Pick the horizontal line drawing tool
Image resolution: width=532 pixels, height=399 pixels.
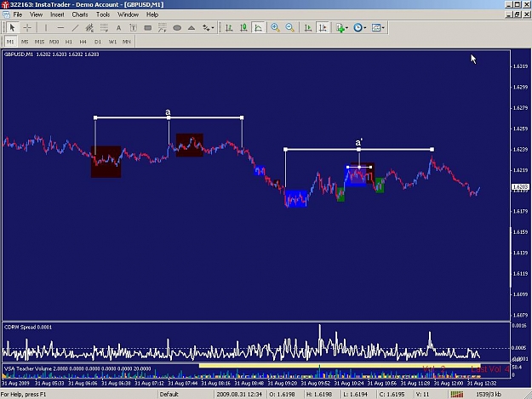point(60,28)
